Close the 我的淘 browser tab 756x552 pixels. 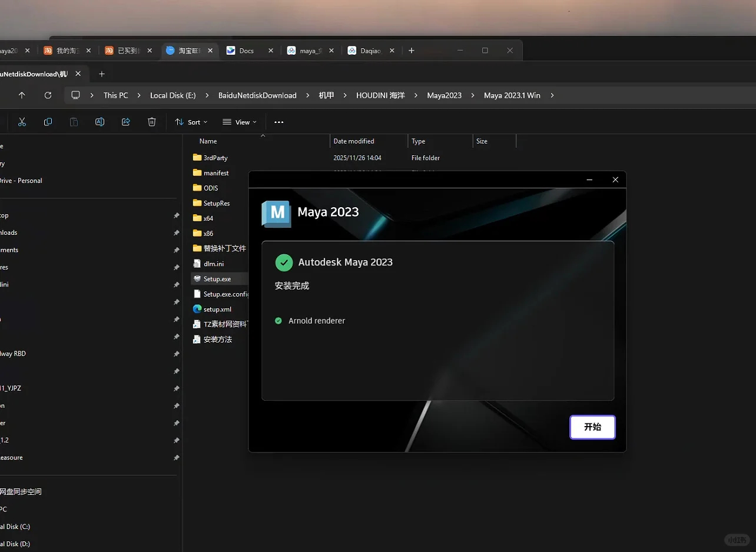click(x=88, y=51)
